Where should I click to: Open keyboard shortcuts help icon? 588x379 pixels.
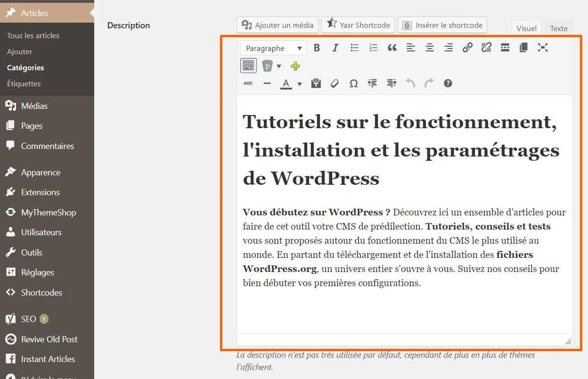coord(448,83)
